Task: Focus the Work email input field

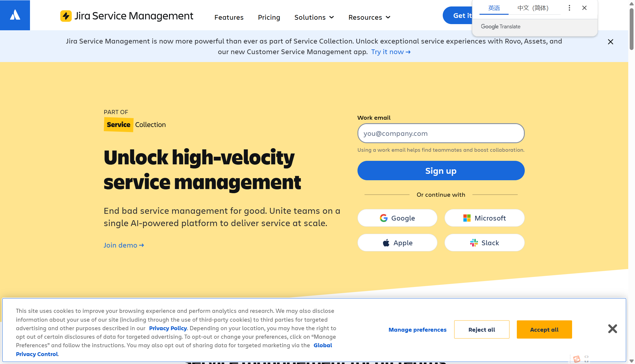Action: point(441,133)
